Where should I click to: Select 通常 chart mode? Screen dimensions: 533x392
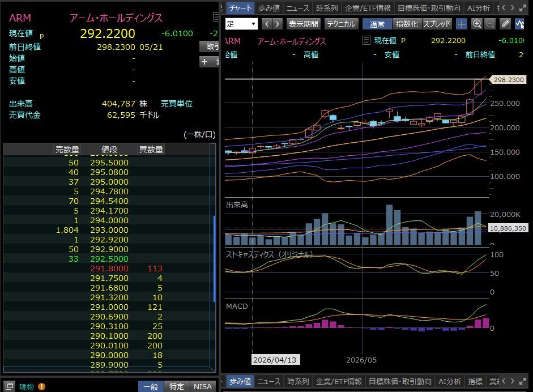coord(377,24)
